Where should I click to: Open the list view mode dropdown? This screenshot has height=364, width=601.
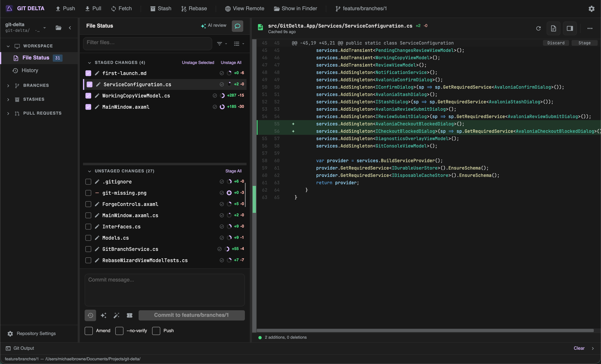239,44
